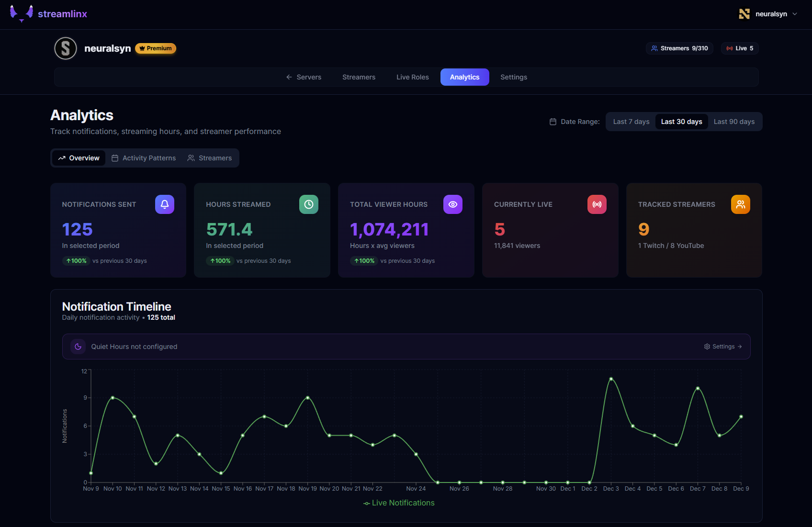Viewport: 812px width, 527px height.
Task: Select the Last 90 days date range
Action: (x=734, y=122)
